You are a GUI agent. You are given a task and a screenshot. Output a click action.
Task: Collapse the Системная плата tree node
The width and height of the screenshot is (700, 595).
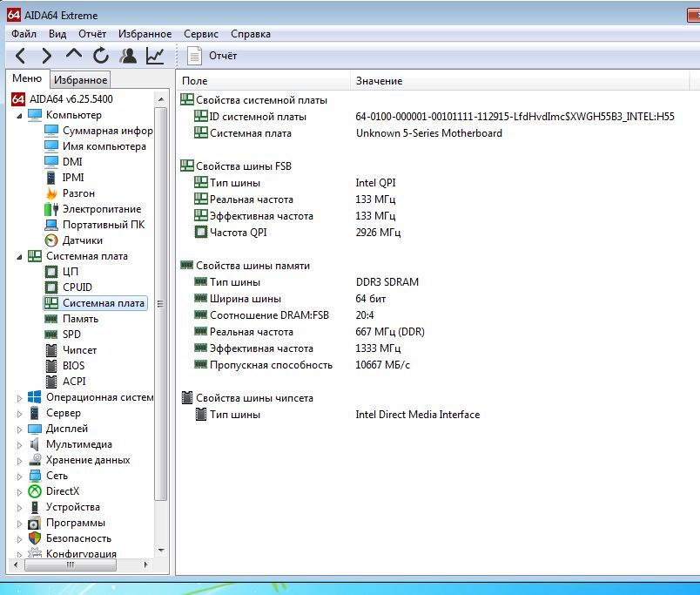[x=20, y=256]
